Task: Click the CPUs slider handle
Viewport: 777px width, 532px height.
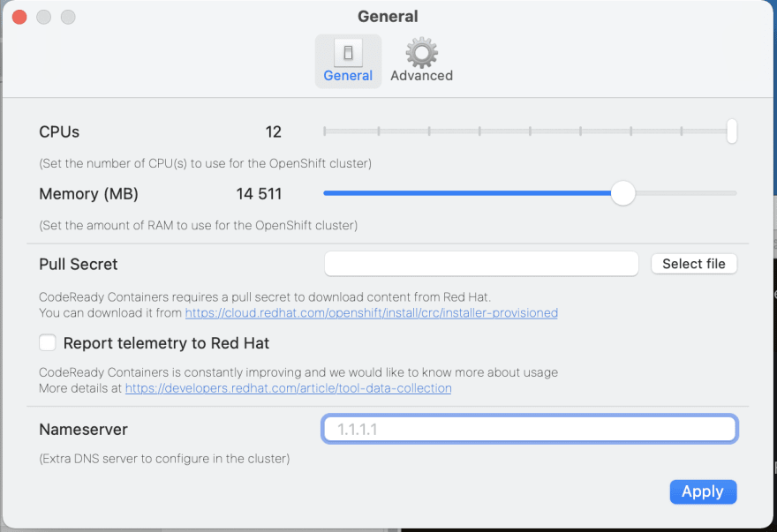Action: [732, 131]
